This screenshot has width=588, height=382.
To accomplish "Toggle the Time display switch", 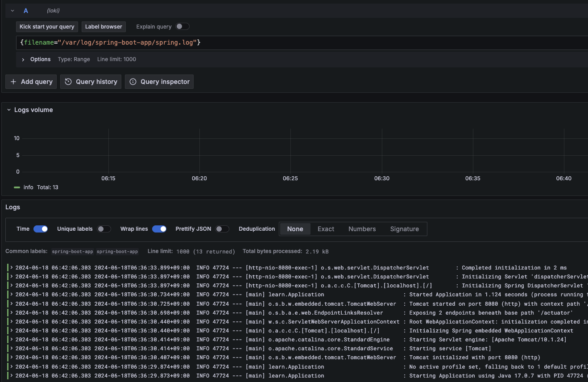I will click(41, 229).
